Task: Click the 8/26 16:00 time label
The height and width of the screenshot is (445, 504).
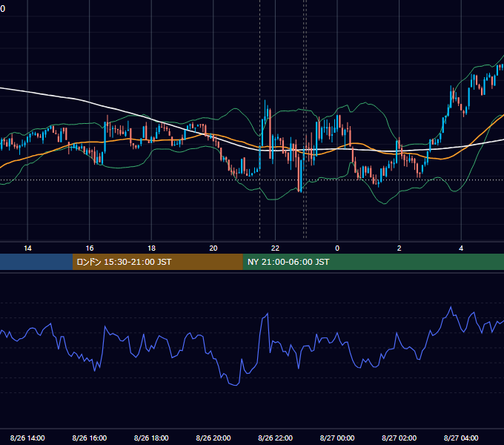Action: point(90,438)
